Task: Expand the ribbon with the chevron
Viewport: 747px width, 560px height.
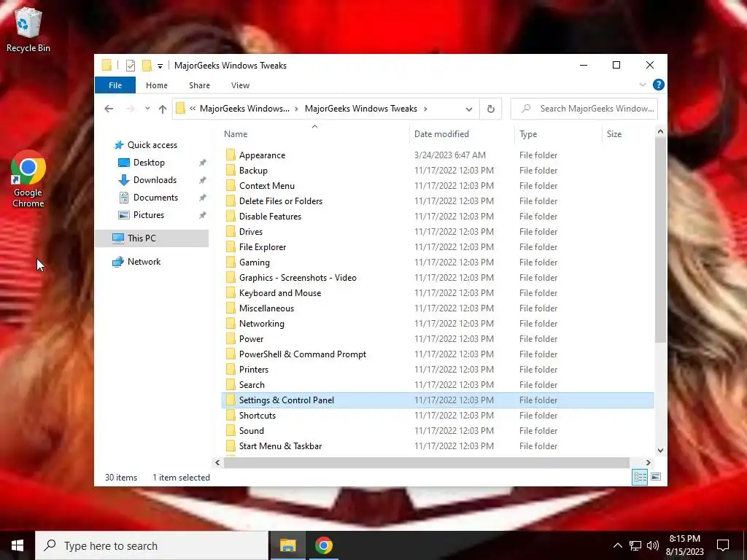Action: click(643, 85)
